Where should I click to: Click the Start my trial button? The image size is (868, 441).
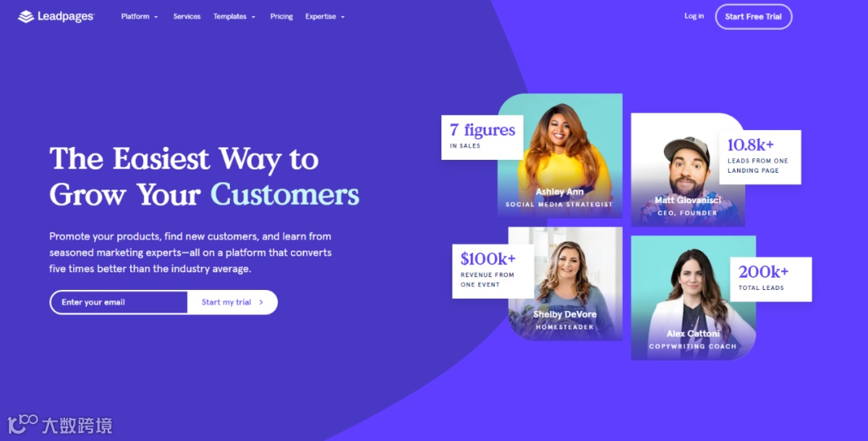(x=232, y=302)
